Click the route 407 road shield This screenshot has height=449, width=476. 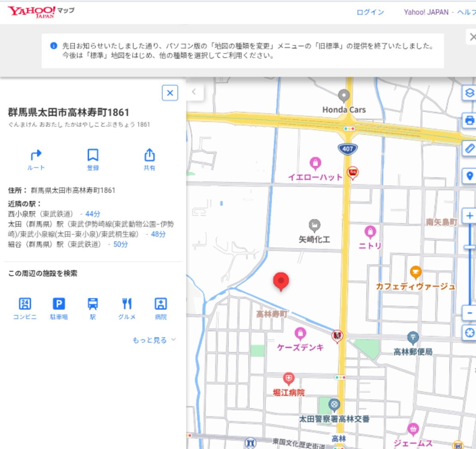348,149
